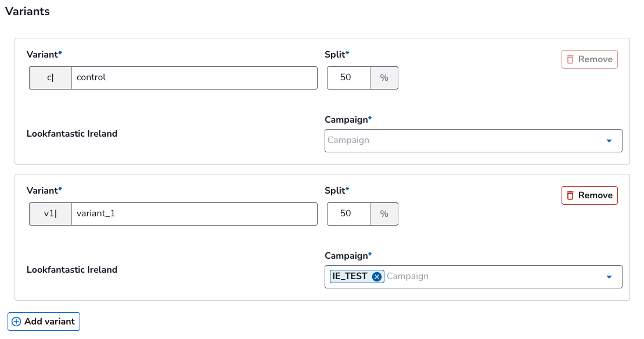644x339 pixels.
Task: Click the percent sign addon for control split
Action: click(x=384, y=77)
